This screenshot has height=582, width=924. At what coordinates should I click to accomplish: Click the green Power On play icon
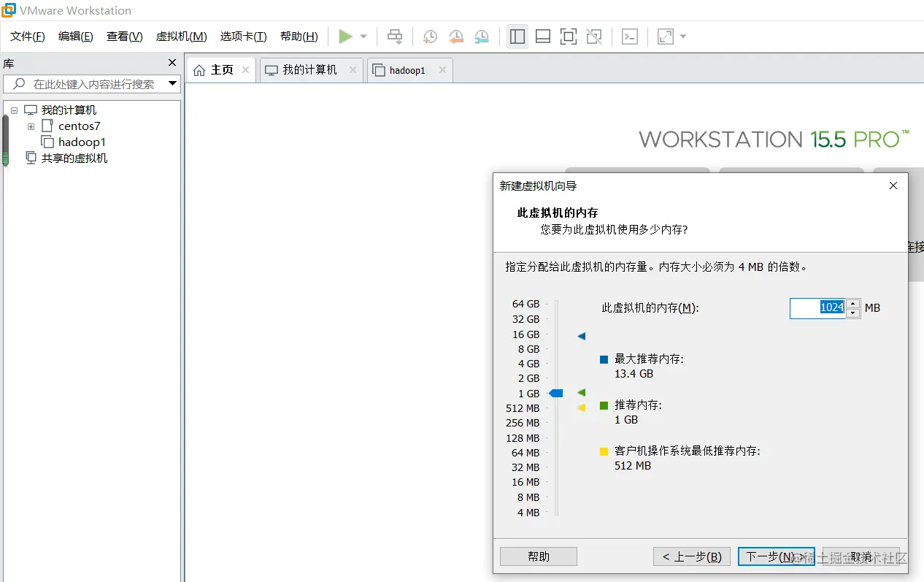tap(346, 37)
